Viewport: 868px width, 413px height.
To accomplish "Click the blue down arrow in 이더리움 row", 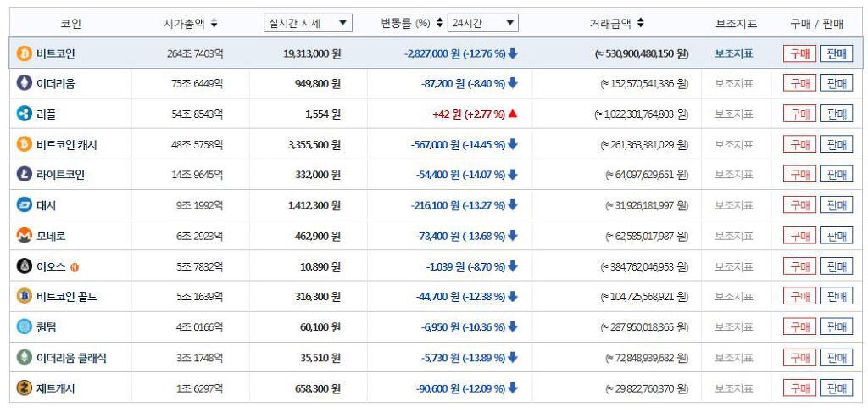I will pyautogui.click(x=513, y=84).
